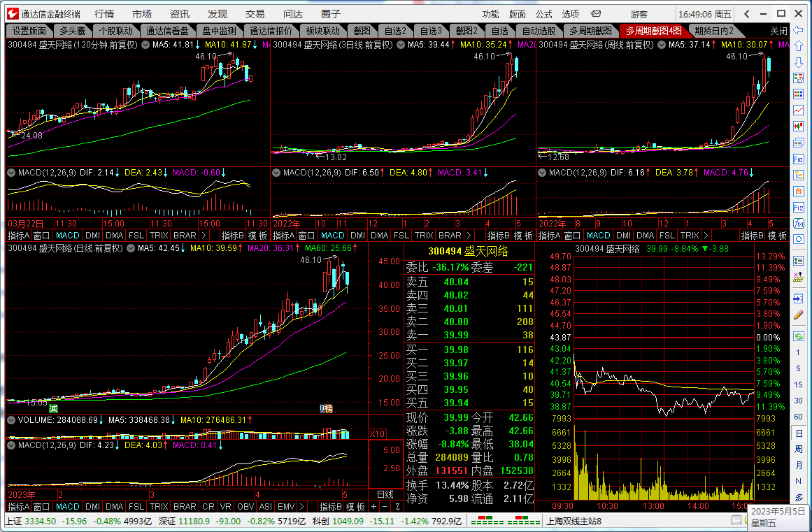Click the down arrow icon in right sidebar

799,62
